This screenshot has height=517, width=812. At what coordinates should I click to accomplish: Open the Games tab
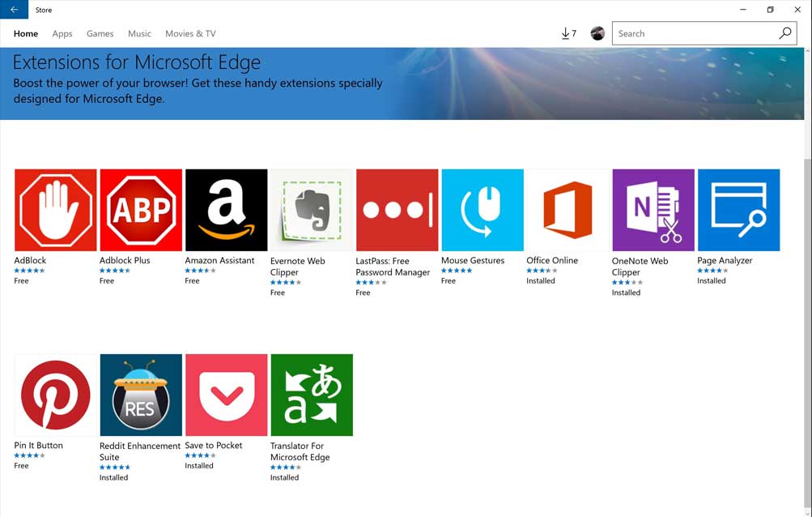[100, 34]
